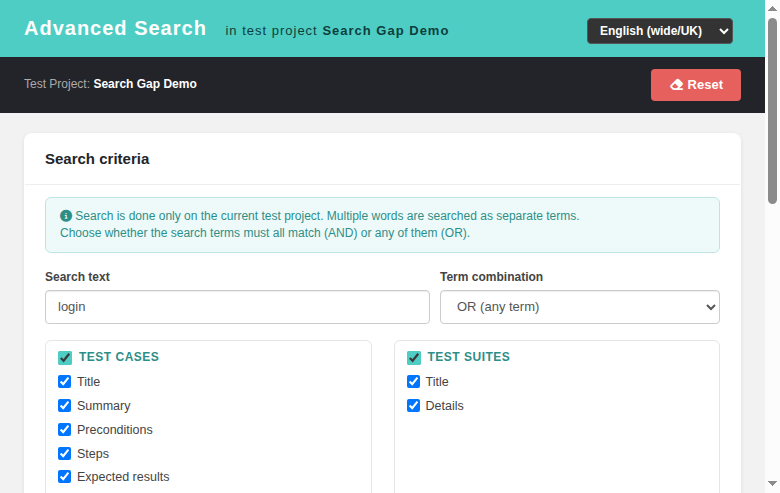780x493 pixels.
Task: Click the eraser icon on Reset
Action: pyautogui.click(x=677, y=85)
